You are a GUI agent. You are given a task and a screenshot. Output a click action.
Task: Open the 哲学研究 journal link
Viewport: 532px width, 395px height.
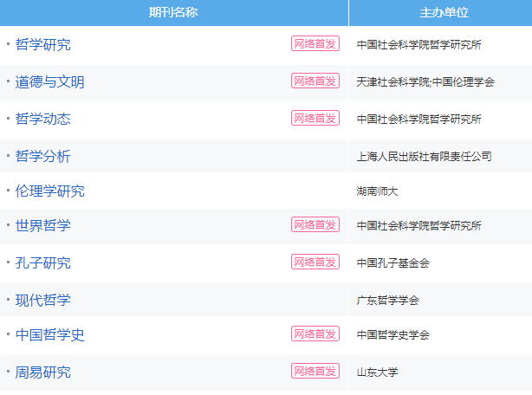(x=42, y=45)
